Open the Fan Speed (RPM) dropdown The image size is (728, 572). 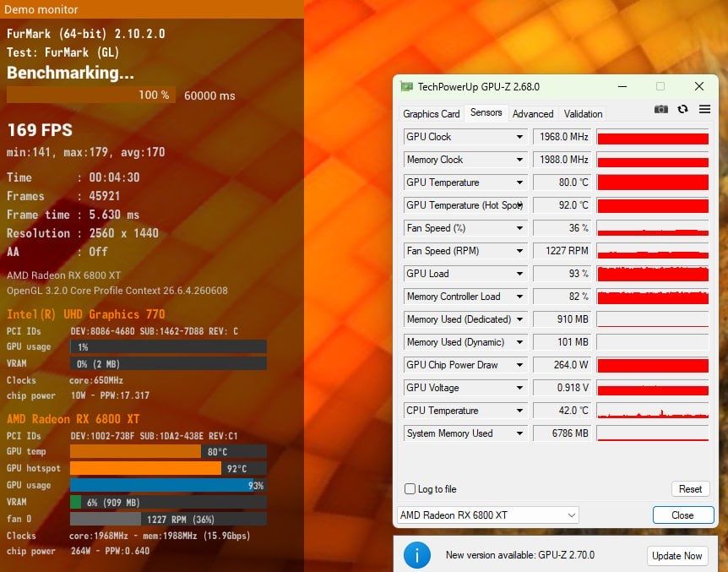(x=519, y=251)
